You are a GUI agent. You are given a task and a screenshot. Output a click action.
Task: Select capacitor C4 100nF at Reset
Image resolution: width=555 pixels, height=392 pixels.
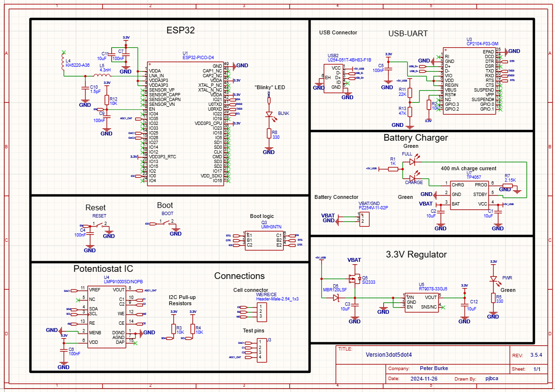pyautogui.click(x=90, y=234)
